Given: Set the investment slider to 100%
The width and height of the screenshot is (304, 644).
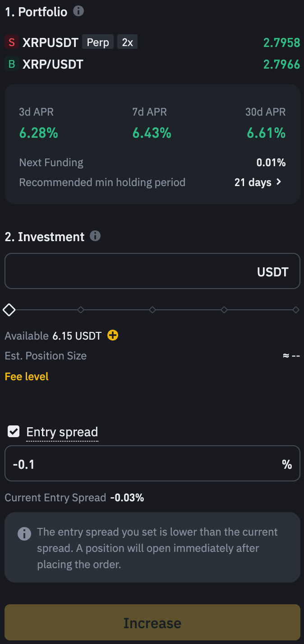Looking at the screenshot, I should point(295,310).
